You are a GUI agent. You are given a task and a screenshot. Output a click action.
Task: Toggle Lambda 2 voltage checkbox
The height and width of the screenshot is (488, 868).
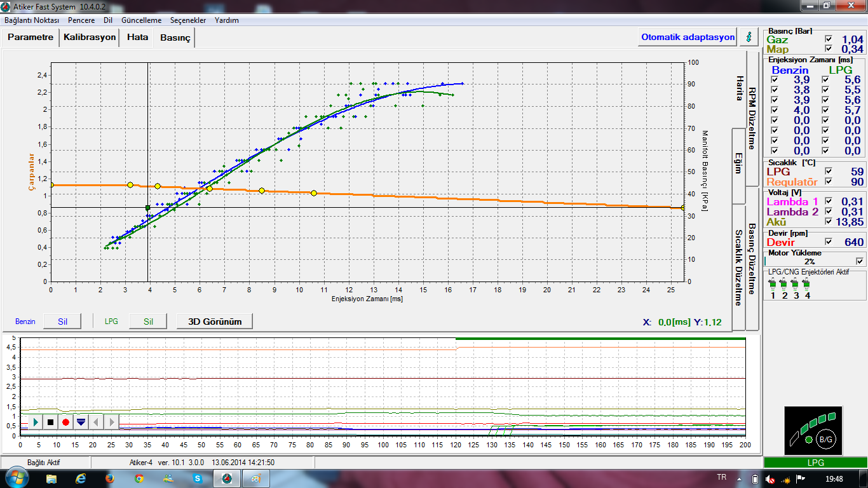828,212
